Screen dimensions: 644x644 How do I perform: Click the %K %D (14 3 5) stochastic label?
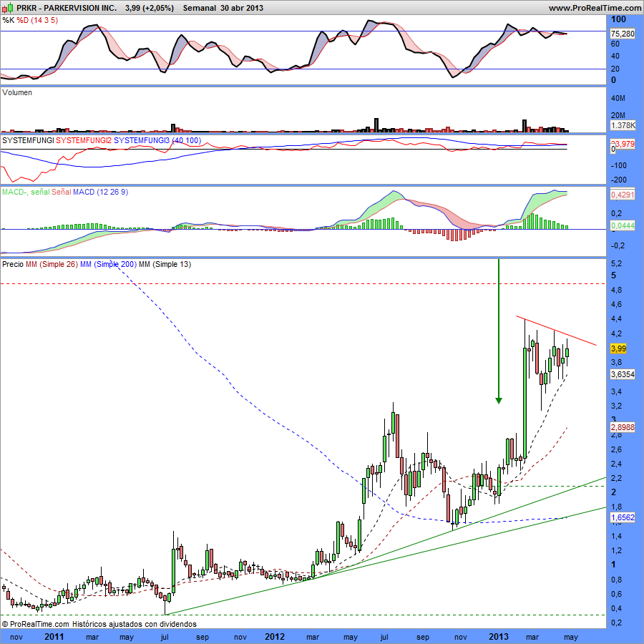pyautogui.click(x=30, y=20)
